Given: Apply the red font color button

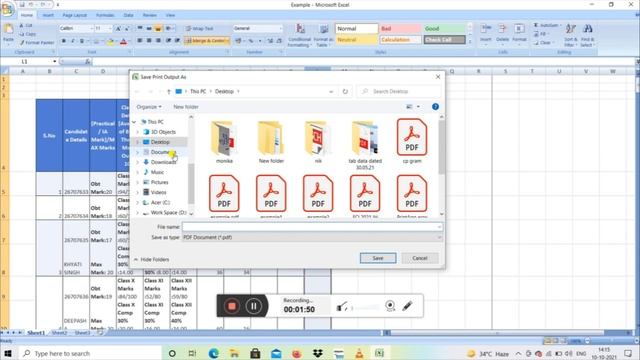Looking at the screenshot, I should pyautogui.click(x=123, y=41).
